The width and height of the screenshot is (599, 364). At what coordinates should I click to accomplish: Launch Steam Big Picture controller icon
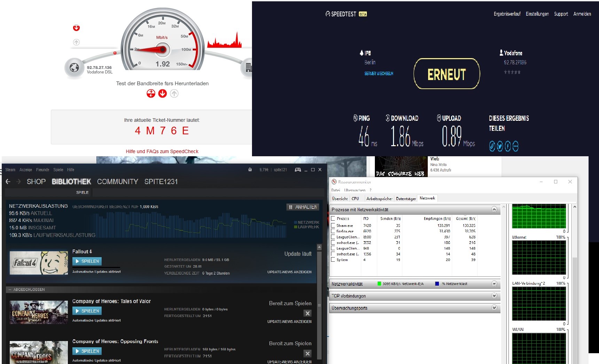pyautogui.click(x=298, y=169)
